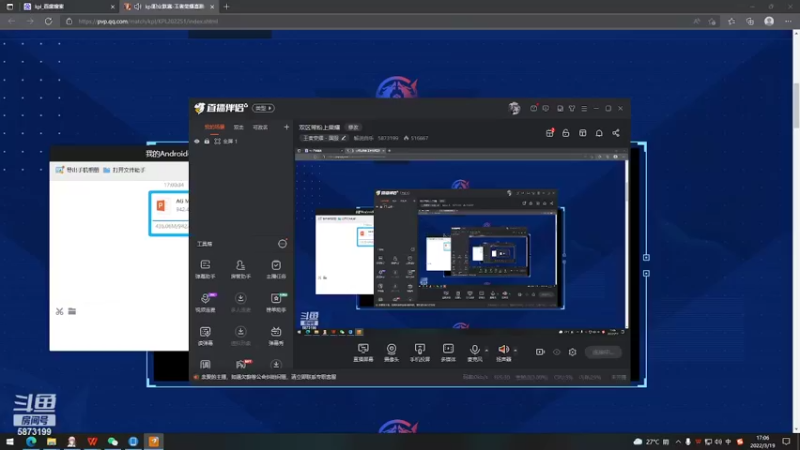
Task: Add phone screen-cast source (手机投屏)
Action: (420, 352)
